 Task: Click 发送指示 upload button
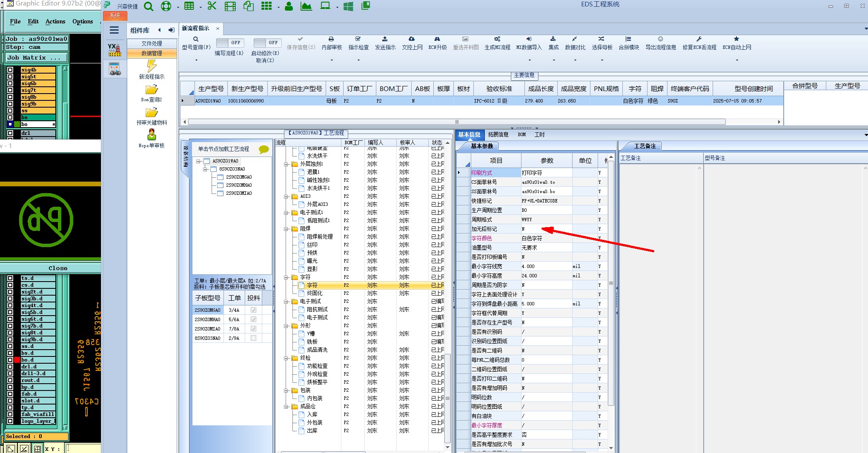[385, 43]
